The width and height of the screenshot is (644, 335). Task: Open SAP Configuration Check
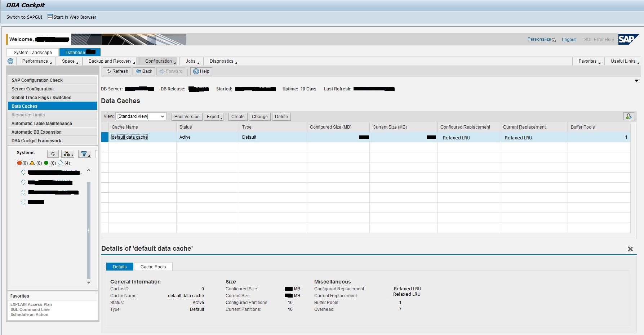pyautogui.click(x=53, y=80)
